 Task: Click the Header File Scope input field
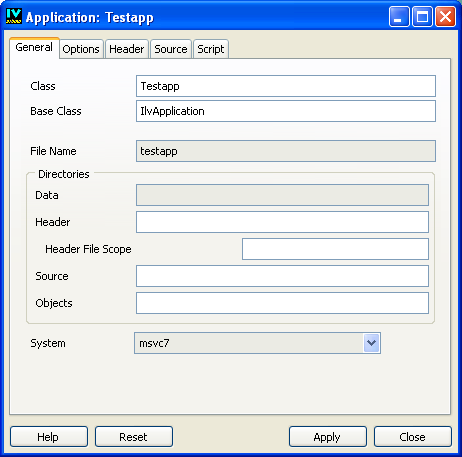(335, 249)
